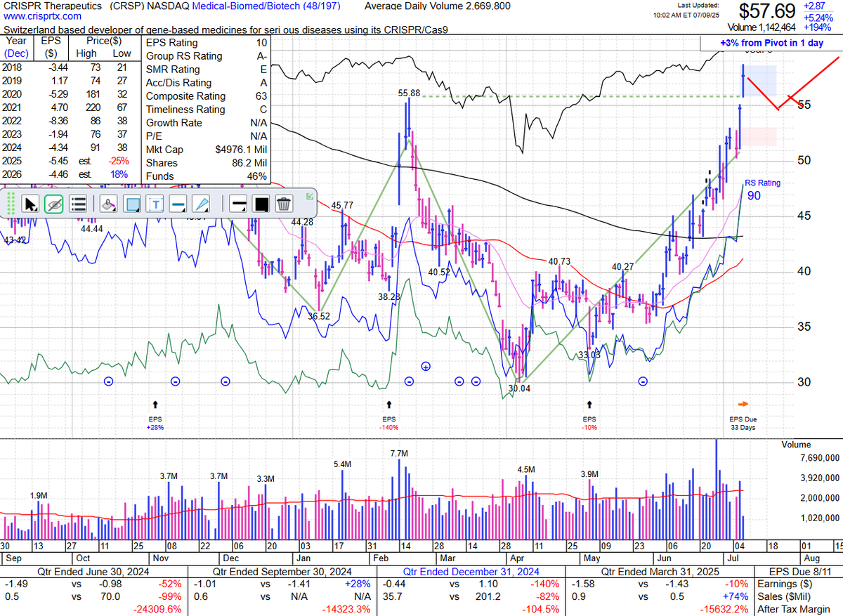Select the text box tool
The image size is (843, 616).
(x=155, y=204)
